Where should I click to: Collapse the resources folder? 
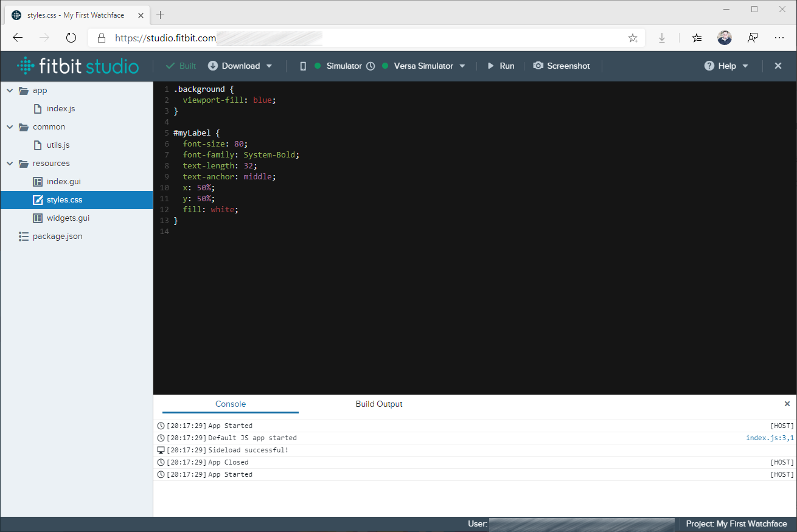(10, 164)
